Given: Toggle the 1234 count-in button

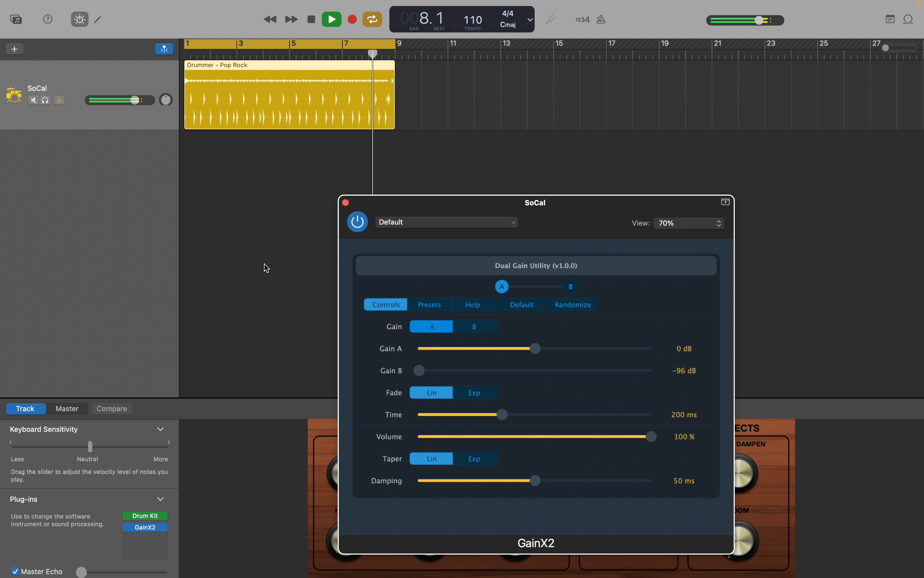Looking at the screenshot, I should pyautogui.click(x=583, y=20).
